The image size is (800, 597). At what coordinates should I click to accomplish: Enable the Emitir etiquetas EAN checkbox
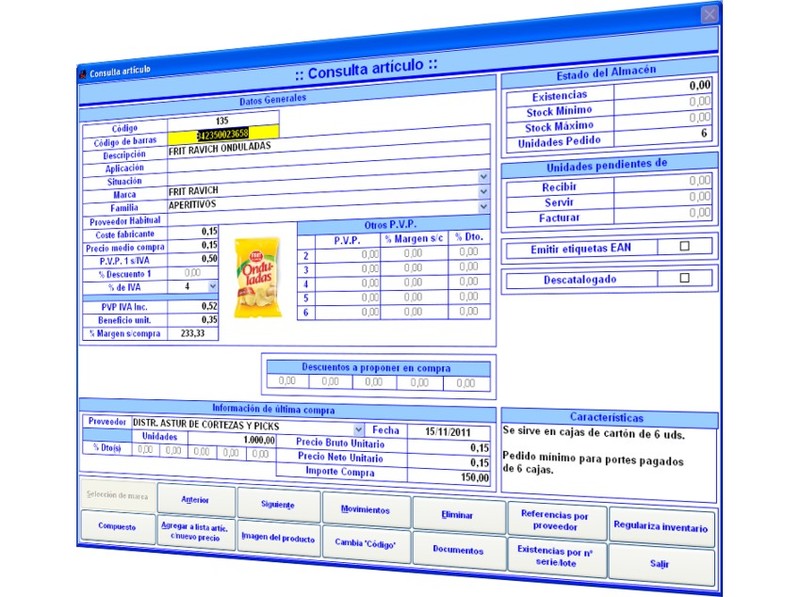point(685,246)
